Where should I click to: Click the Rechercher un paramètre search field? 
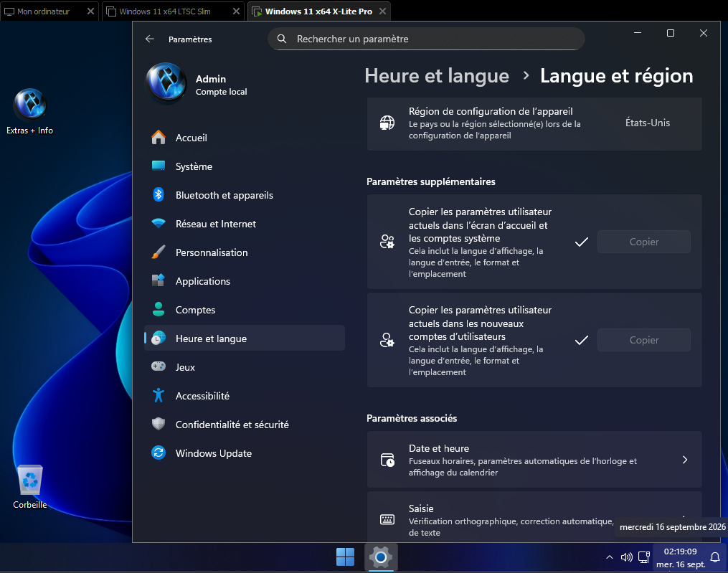click(426, 39)
